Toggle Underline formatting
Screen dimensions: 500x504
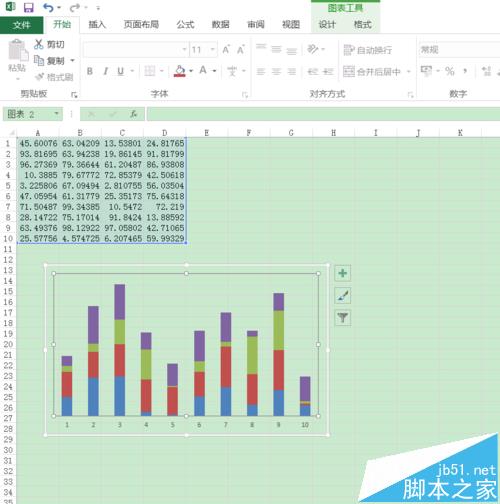tap(121, 71)
